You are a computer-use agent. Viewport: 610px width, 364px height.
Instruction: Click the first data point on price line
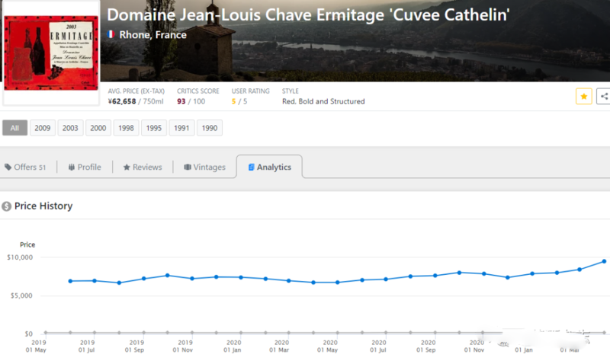(70, 281)
